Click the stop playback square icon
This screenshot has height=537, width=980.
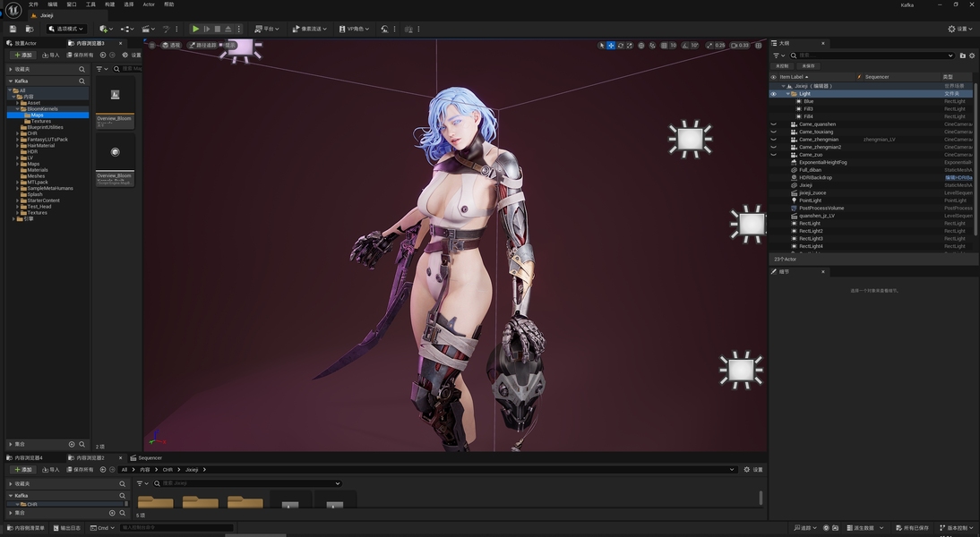pyautogui.click(x=218, y=29)
